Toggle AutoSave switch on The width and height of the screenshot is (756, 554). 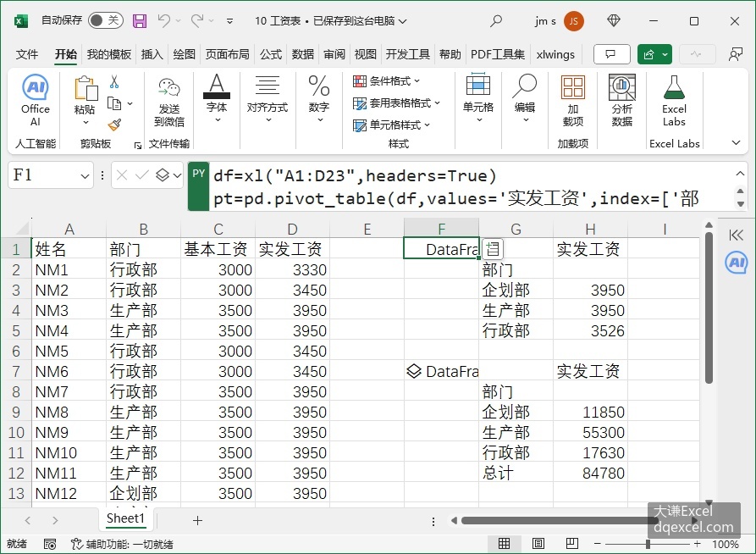(106, 20)
